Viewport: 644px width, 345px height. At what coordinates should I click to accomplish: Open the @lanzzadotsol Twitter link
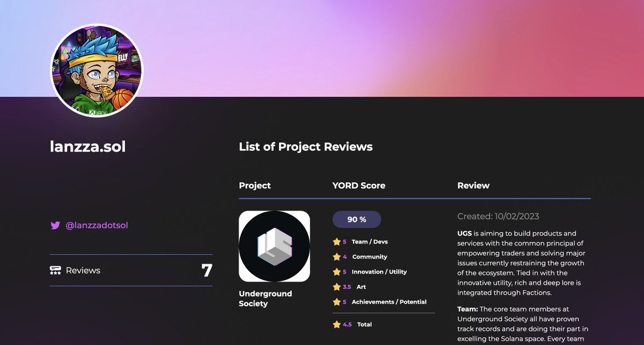click(x=97, y=225)
